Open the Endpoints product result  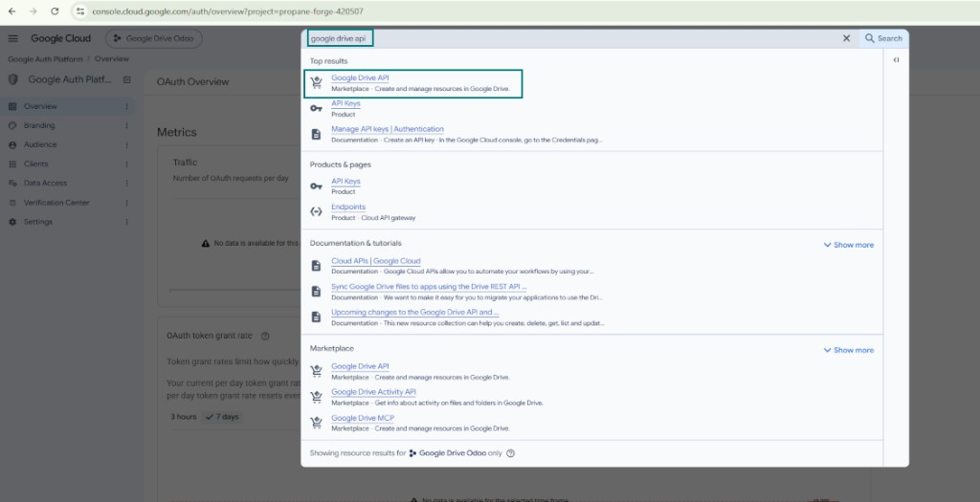[348, 207]
